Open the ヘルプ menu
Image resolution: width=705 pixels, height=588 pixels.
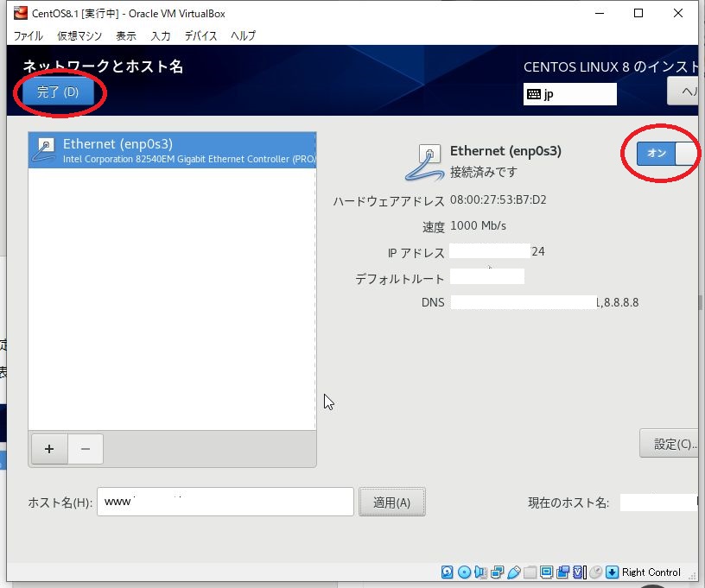244,35
